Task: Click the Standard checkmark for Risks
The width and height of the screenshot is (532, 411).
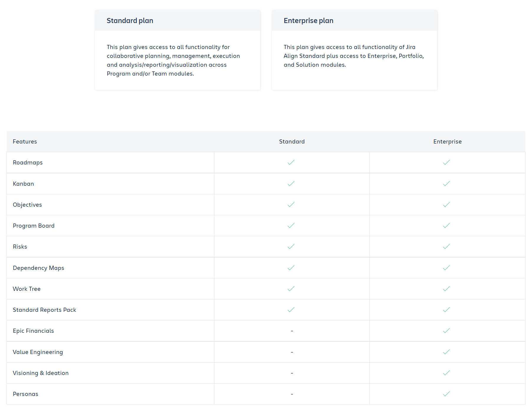Action: [x=291, y=247]
